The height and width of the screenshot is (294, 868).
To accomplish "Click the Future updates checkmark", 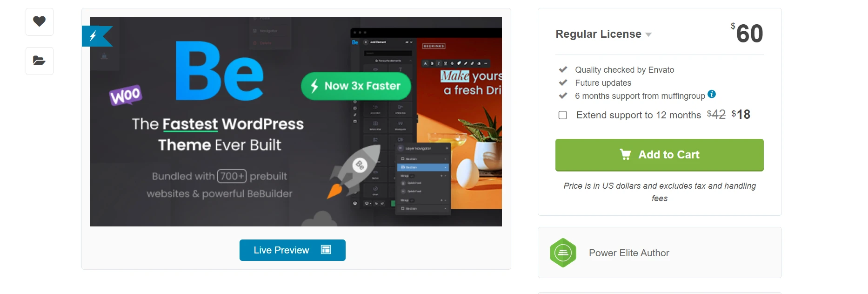I will pyautogui.click(x=563, y=82).
